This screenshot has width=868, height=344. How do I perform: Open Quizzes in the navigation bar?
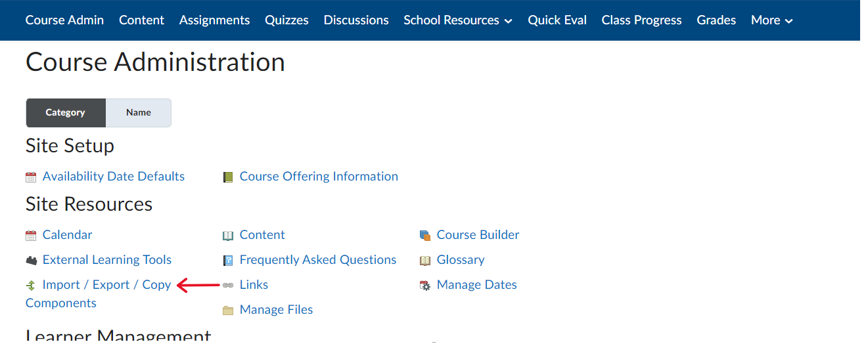pos(286,20)
